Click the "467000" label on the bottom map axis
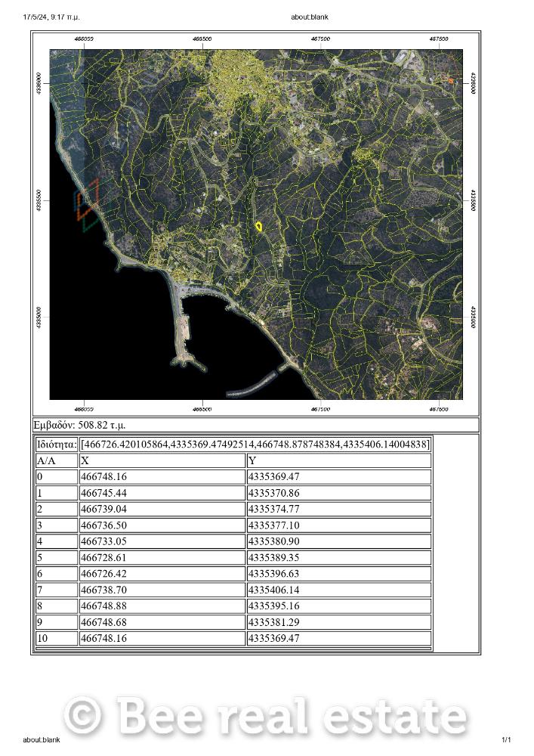This screenshot has width=534, height=756. coord(321,409)
